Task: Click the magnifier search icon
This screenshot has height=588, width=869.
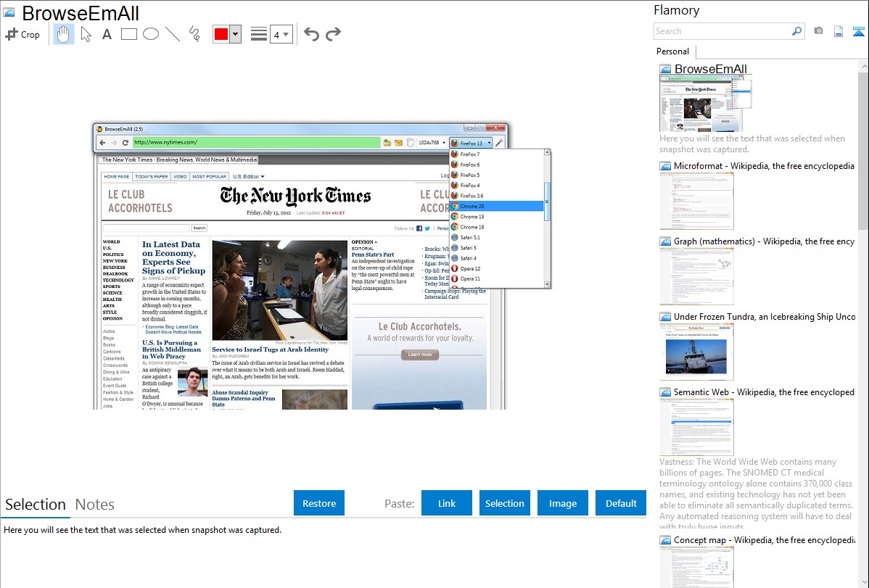Action: (797, 31)
